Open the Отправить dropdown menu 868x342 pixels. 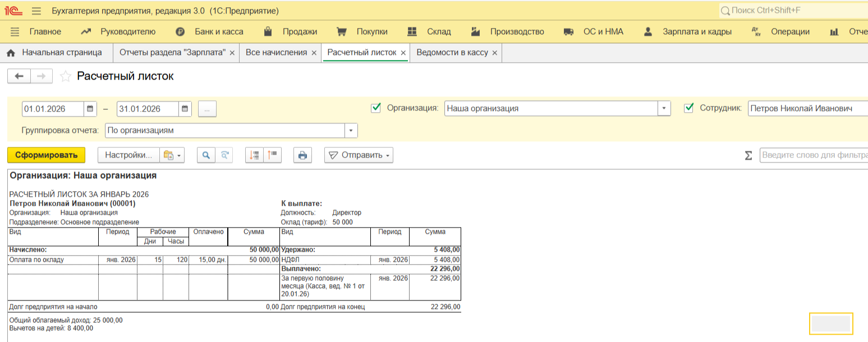coord(359,155)
